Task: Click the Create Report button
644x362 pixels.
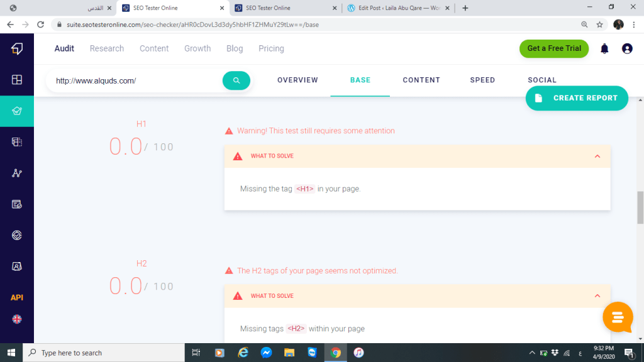Action: point(577,98)
